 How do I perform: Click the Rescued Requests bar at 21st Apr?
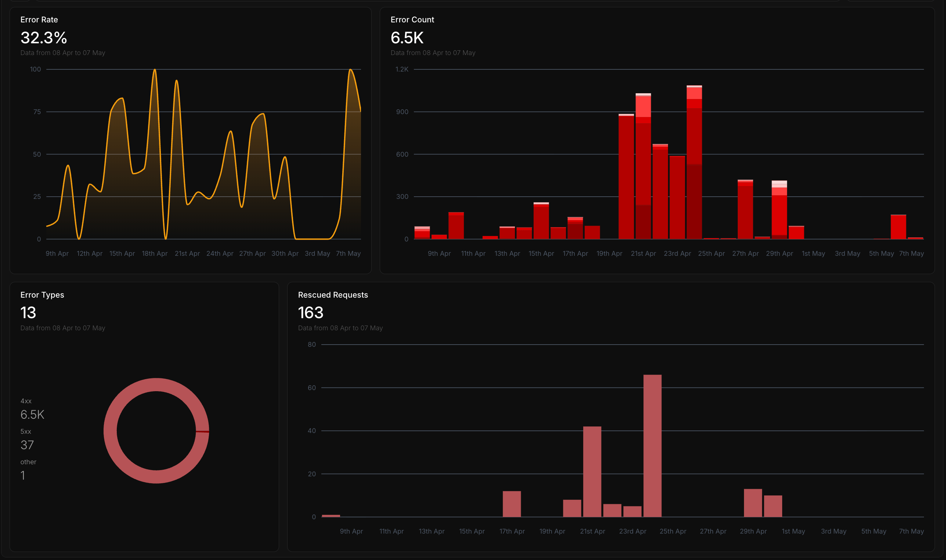coord(592,472)
